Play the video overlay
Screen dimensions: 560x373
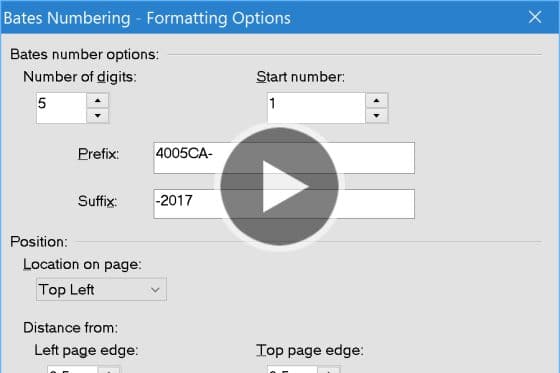coord(279,186)
